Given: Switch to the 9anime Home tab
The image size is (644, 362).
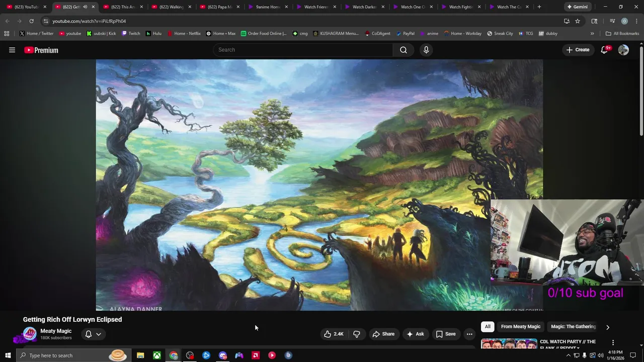Looking at the screenshot, I should click(x=268, y=7).
